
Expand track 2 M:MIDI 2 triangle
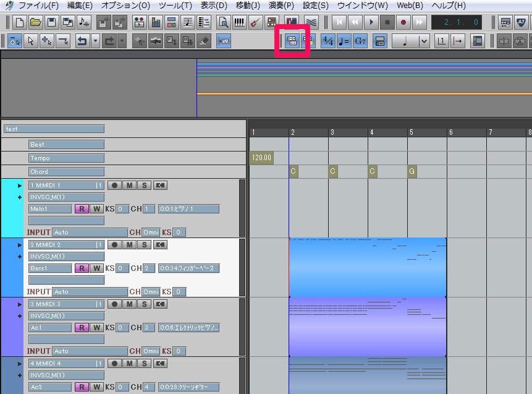pos(20,245)
